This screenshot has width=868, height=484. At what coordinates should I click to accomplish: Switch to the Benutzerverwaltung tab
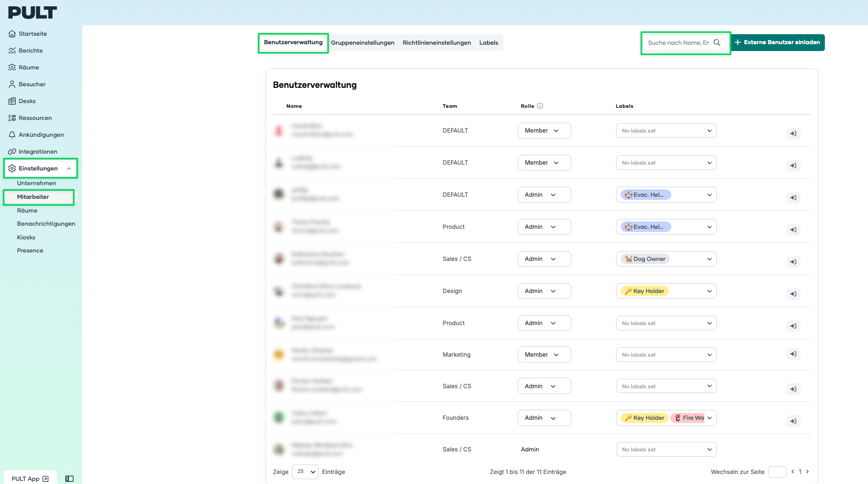tap(293, 43)
